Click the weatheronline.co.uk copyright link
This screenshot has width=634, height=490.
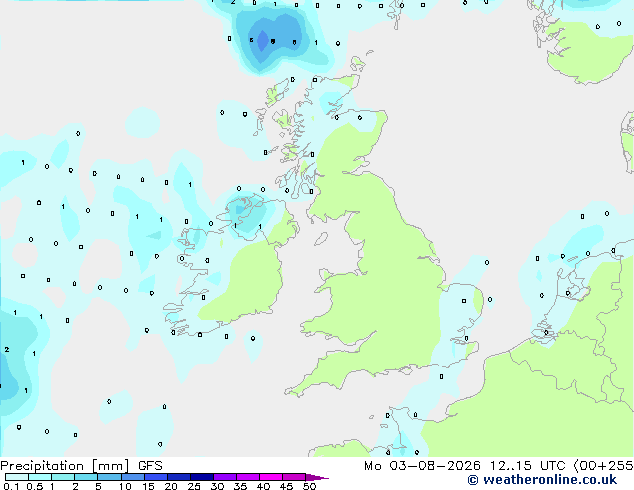[542, 480]
